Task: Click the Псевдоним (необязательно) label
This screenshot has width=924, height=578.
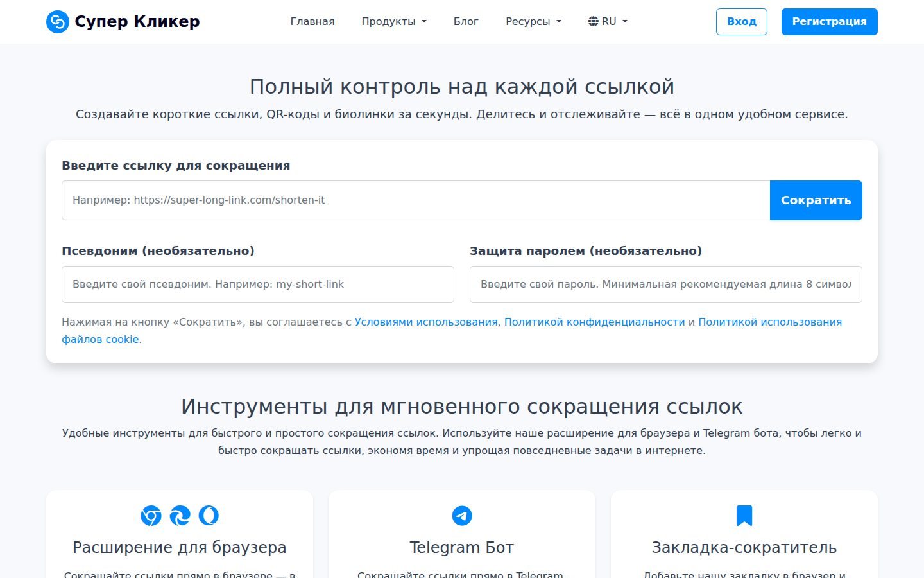Action: tap(158, 251)
